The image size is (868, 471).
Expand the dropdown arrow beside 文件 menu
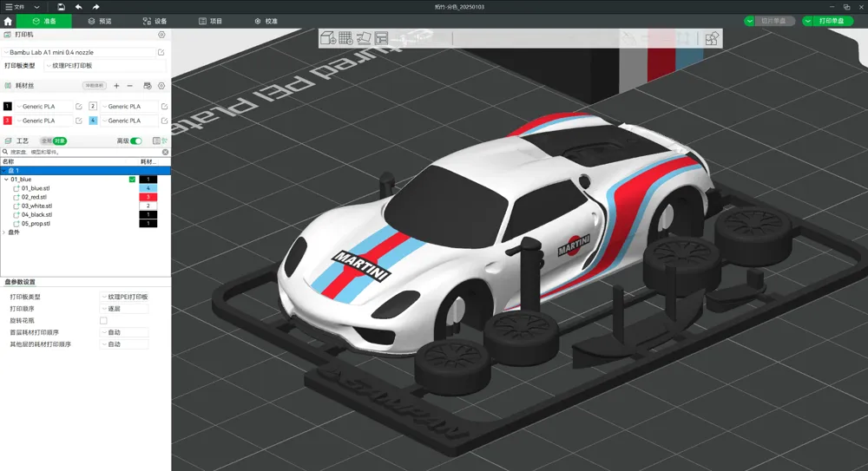(x=36, y=7)
